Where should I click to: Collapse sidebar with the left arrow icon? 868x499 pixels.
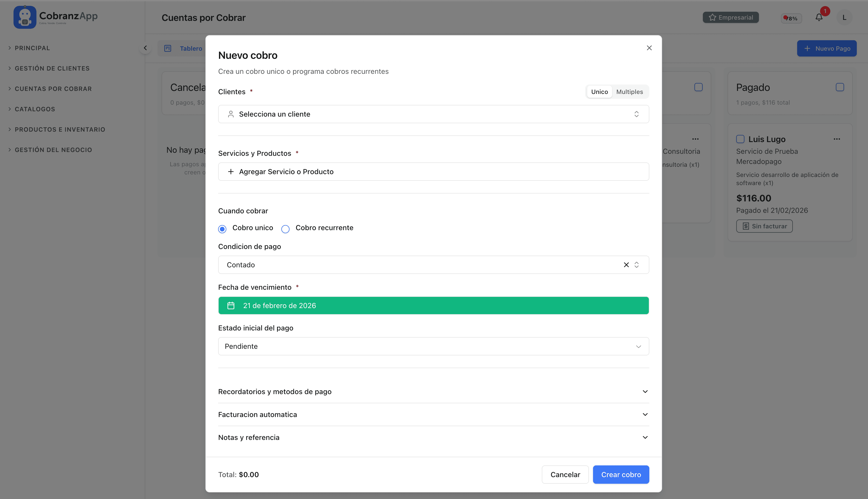145,48
